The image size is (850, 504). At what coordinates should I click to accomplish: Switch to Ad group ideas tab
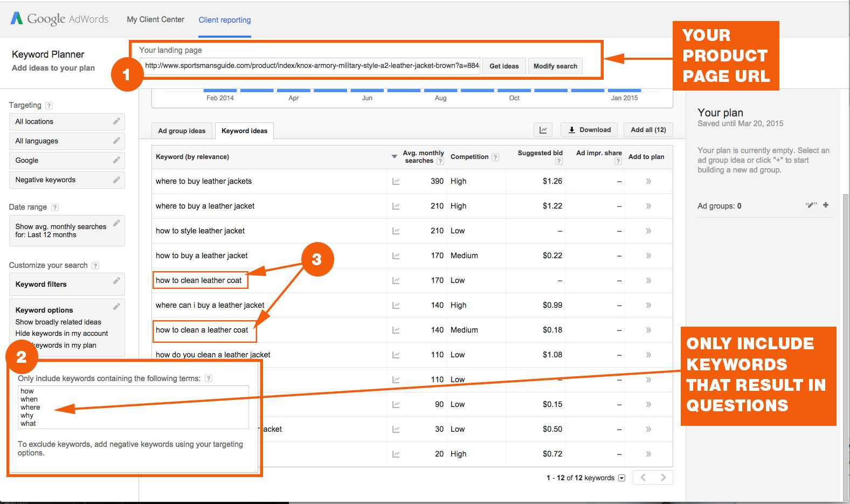182,131
